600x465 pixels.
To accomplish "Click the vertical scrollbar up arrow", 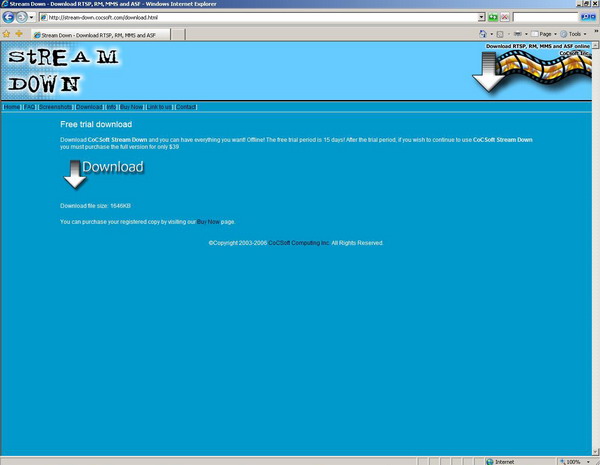I will (595, 45).
